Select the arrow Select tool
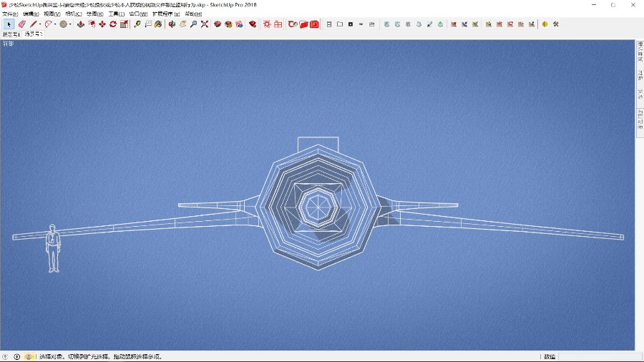Viewport: 644px width, 362px height. click(x=9, y=24)
